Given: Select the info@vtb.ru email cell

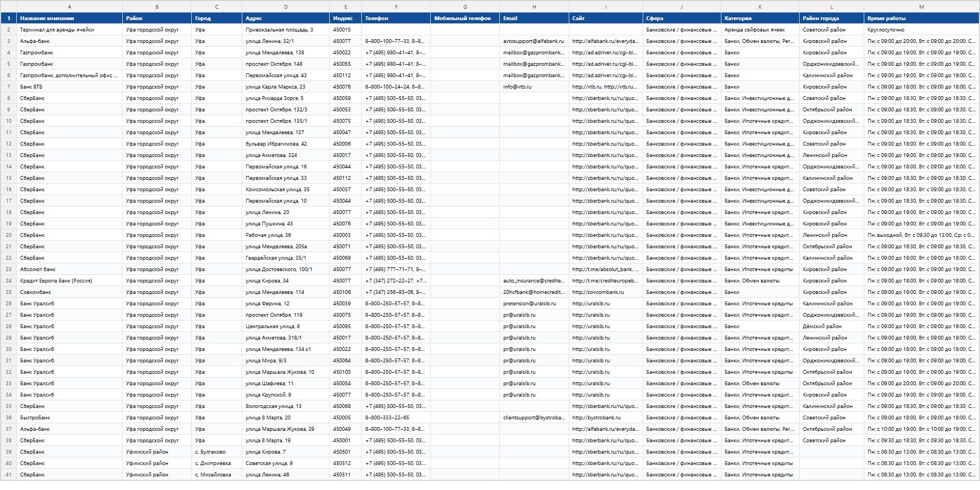Looking at the screenshot, I should pyautogui.click(x=534, y=87).
